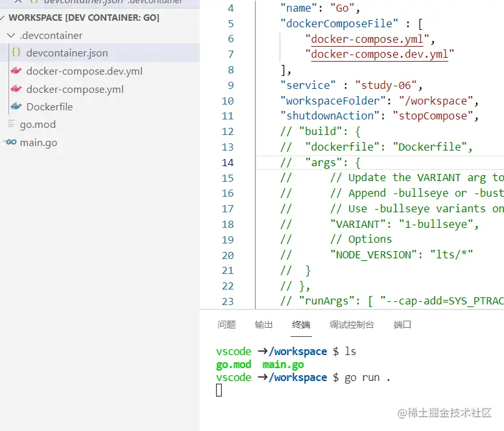Open the 调试控制台 (Debug Console) tab

point(352,325)
